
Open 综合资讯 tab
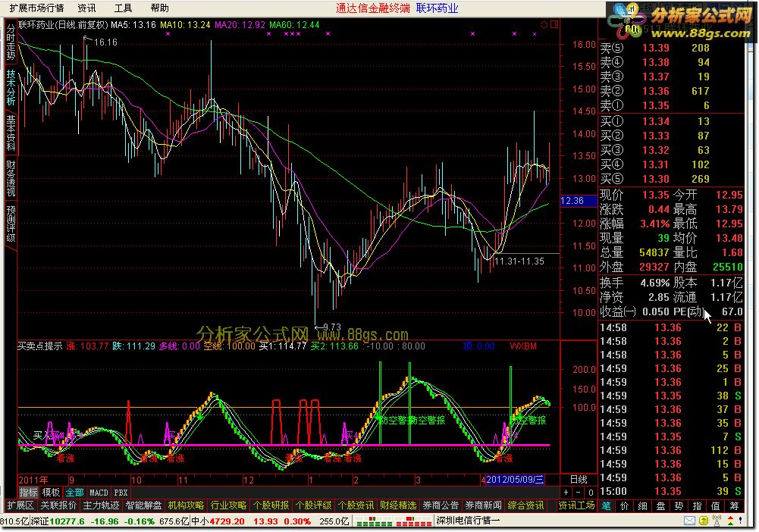[x=525, y=505]
